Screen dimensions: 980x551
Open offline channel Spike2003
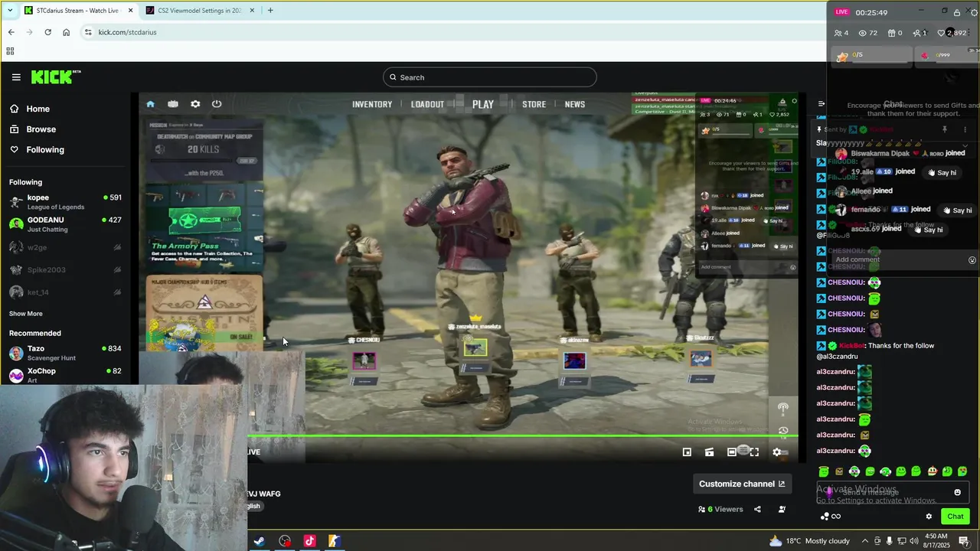click(x=65, y=269)
